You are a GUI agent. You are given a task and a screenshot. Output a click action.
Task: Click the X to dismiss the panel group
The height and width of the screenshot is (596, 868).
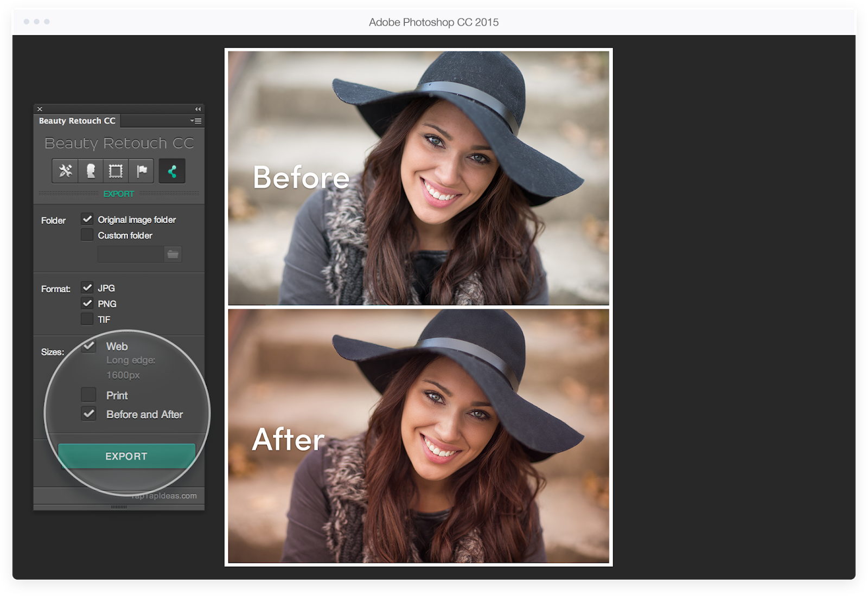[x=40, y=108]
